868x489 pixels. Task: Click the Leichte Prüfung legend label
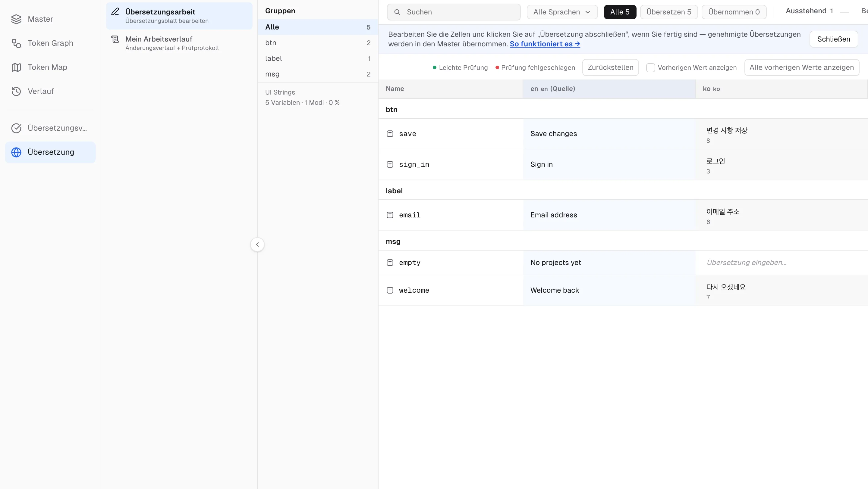(463, 68)
